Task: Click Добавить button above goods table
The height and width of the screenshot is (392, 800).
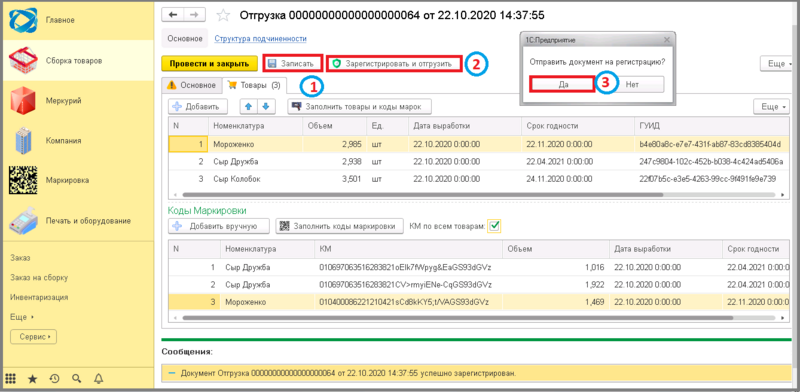Action: tap(198, 107)
